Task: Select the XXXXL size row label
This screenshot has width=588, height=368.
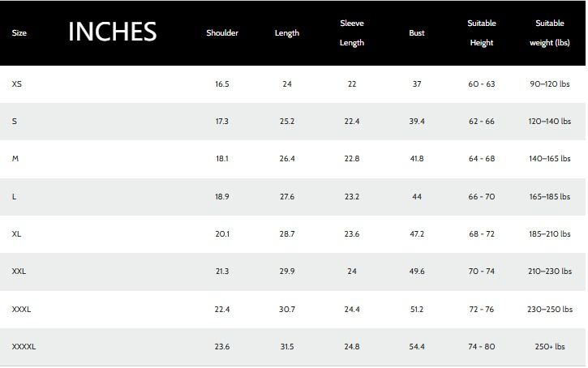Action: [x=24, y=347]
